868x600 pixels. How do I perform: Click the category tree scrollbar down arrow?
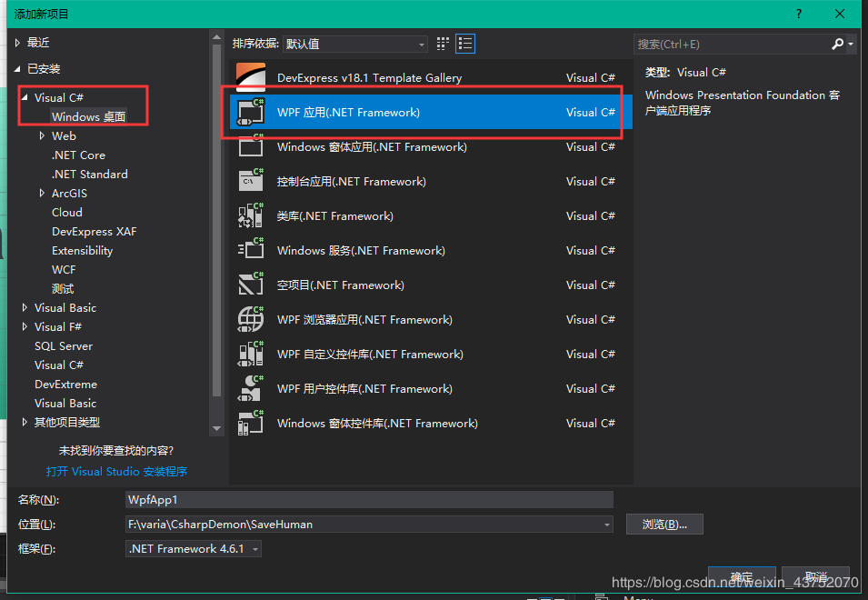(x=216, y=428)
